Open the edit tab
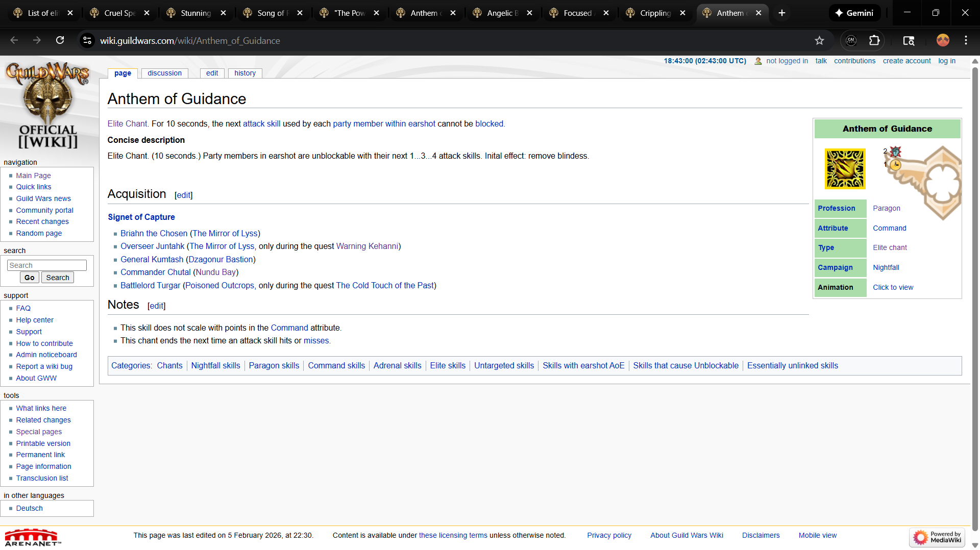980x550 pixels. coord(212,73)
